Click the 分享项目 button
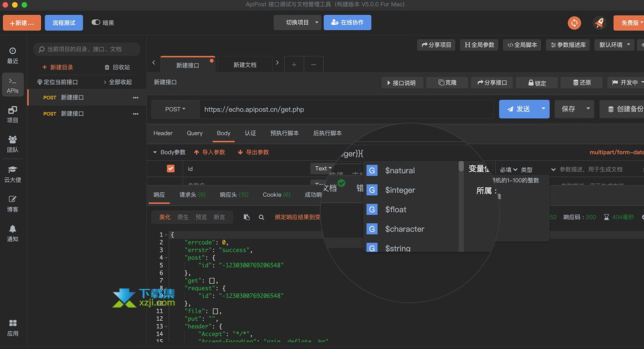Image resolution: width=644 pixels, height=349 pixels. click(436, 45)
